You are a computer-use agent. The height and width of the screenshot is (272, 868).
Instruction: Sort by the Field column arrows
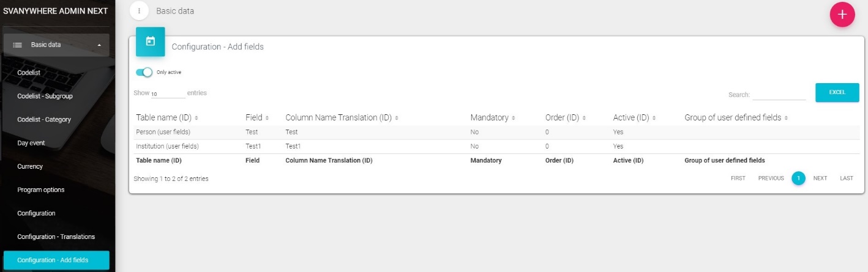[x=268, y=118]
